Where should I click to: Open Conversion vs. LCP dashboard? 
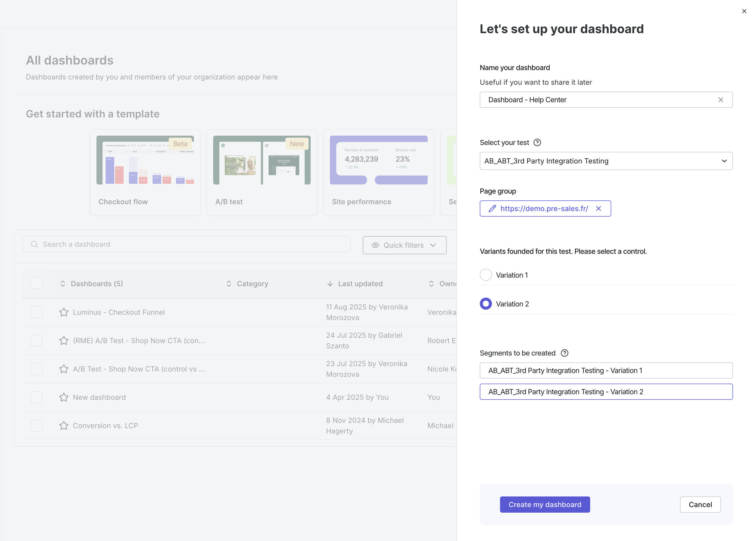pos(105,426)
